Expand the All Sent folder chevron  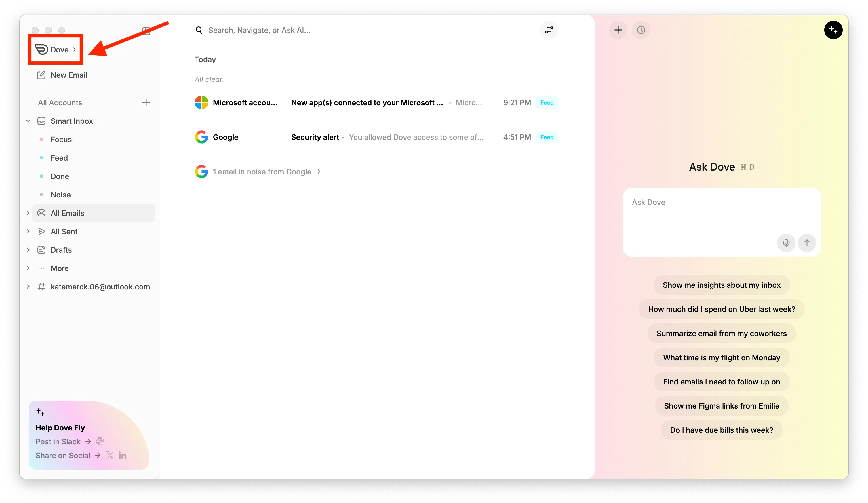(x=28, y=231)
